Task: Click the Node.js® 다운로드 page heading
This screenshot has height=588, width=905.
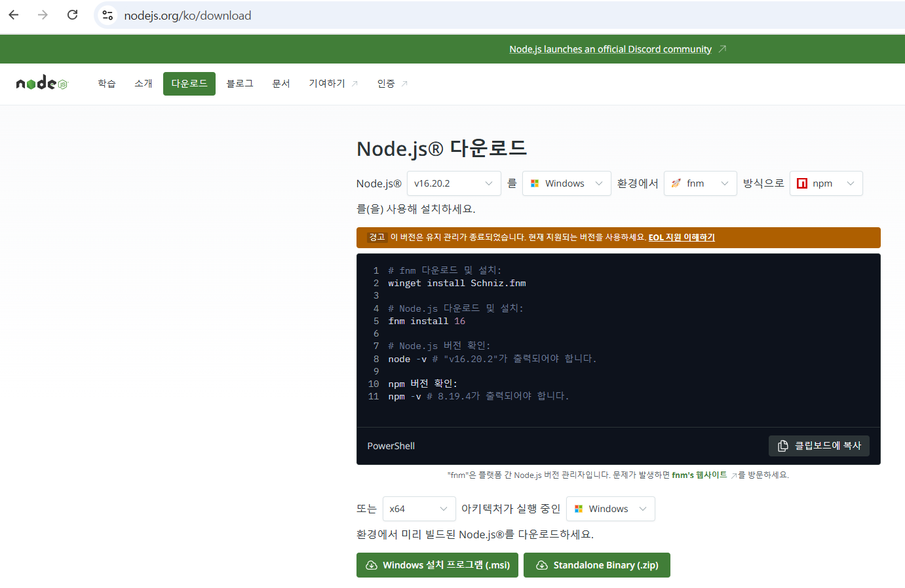Action: (442, 149)
